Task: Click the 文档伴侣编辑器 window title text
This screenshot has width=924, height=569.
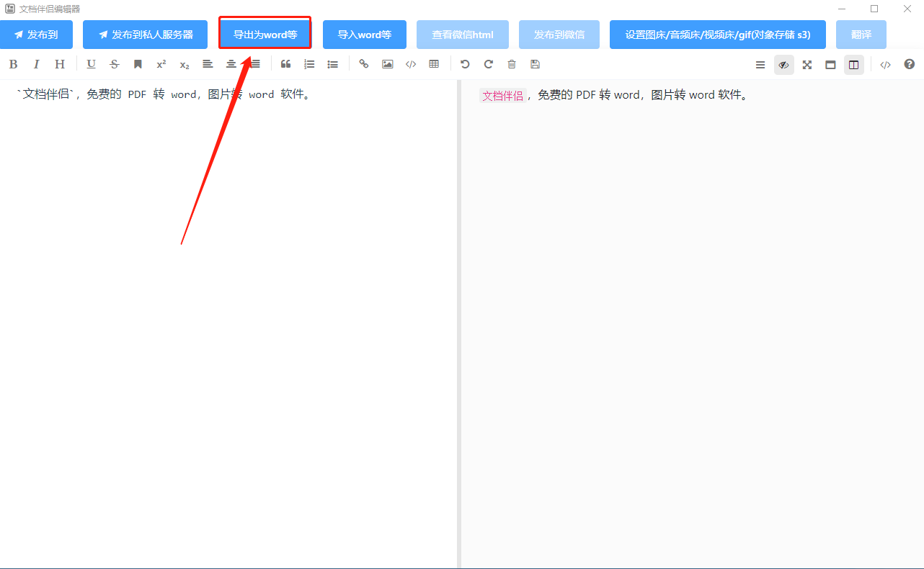Action: (x=50, y=9)
